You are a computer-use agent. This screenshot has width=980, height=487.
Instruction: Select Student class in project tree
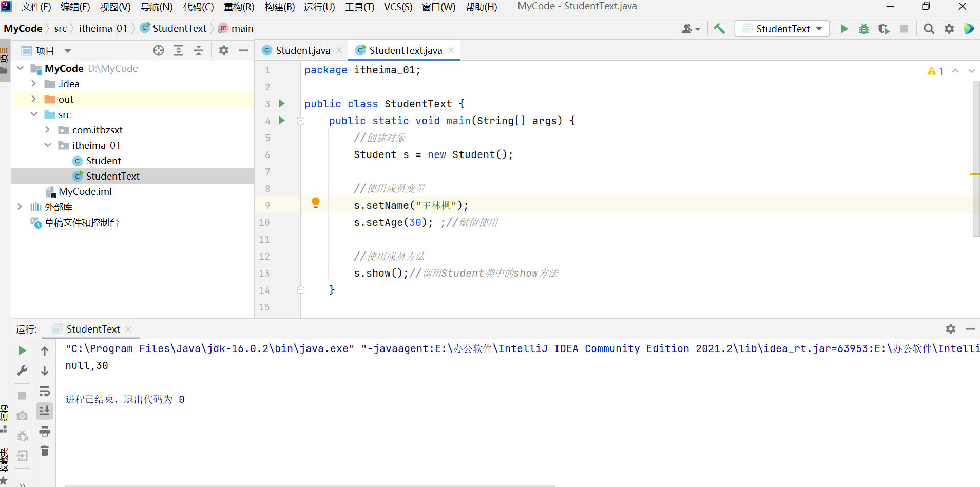pyautogui.click(x=103, y=161)
